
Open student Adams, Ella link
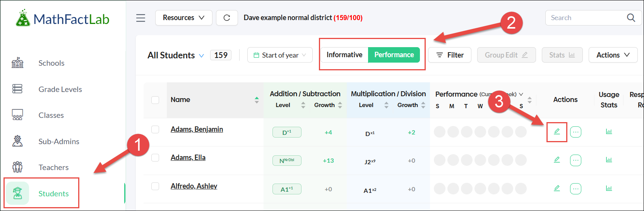click(188, 157)
